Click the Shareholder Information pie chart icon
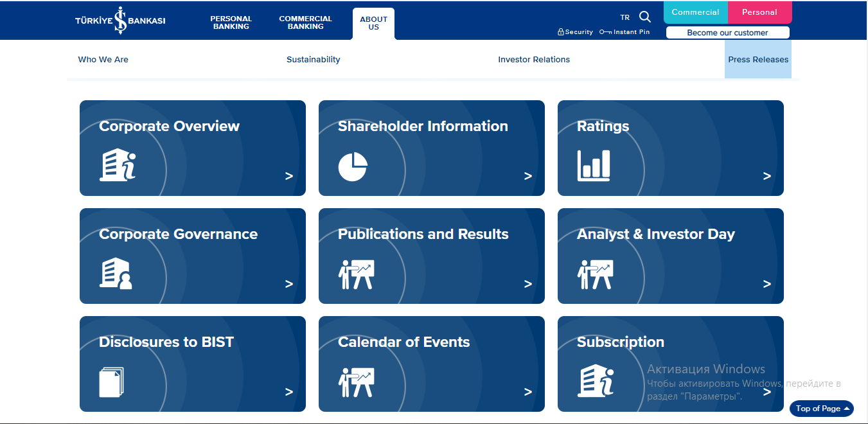This screenshot has height=424, width=868. [353, 166]
